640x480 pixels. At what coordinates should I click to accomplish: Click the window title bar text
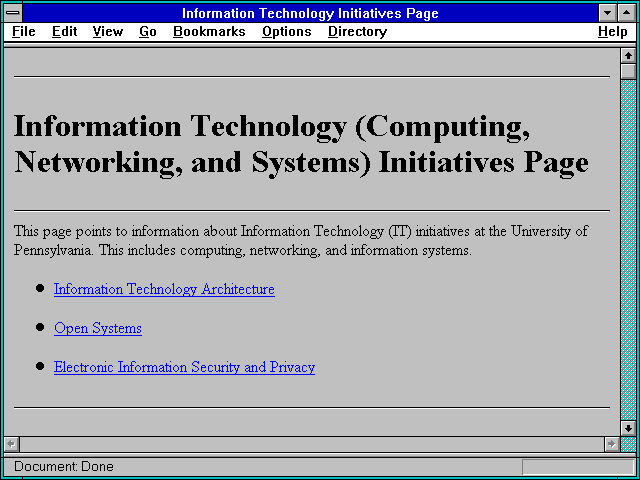pos(310,13)
